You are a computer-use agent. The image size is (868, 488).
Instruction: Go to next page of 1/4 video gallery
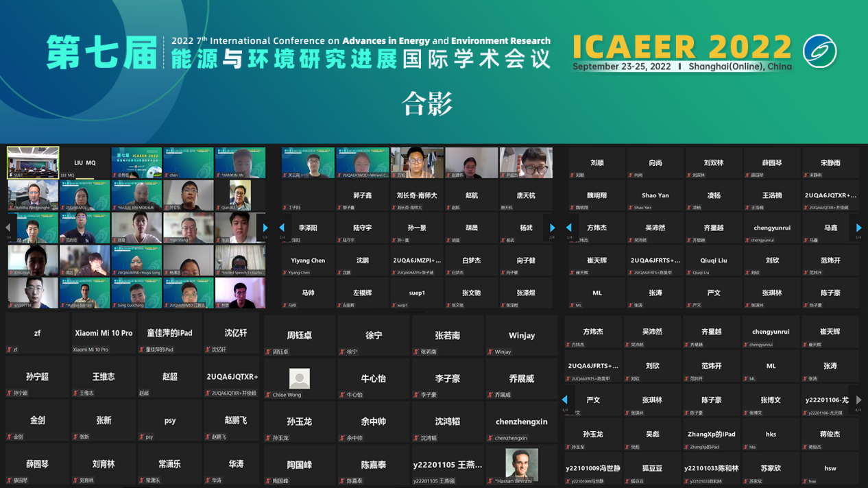point(265,228)
